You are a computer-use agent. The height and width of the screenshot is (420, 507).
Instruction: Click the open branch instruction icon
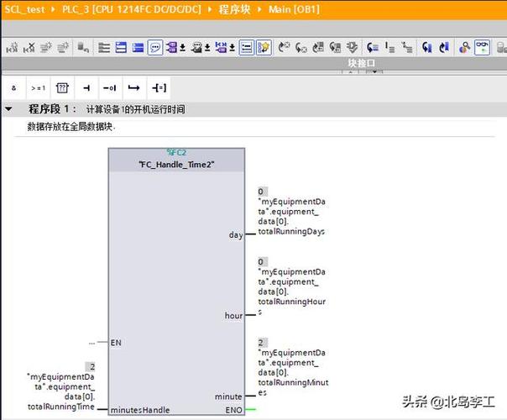click(133, 87)
